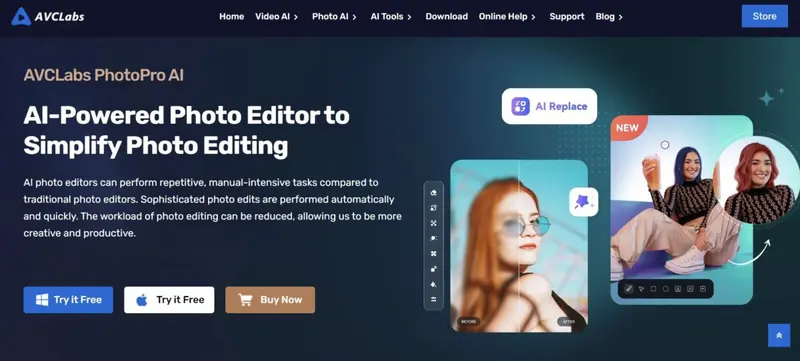Expand the Video AI dropdown menu
Screen dimensions: 800x361
277,16
